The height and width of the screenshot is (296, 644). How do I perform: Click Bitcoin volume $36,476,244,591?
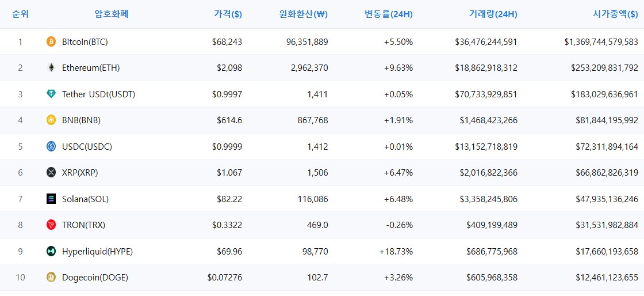486,42
